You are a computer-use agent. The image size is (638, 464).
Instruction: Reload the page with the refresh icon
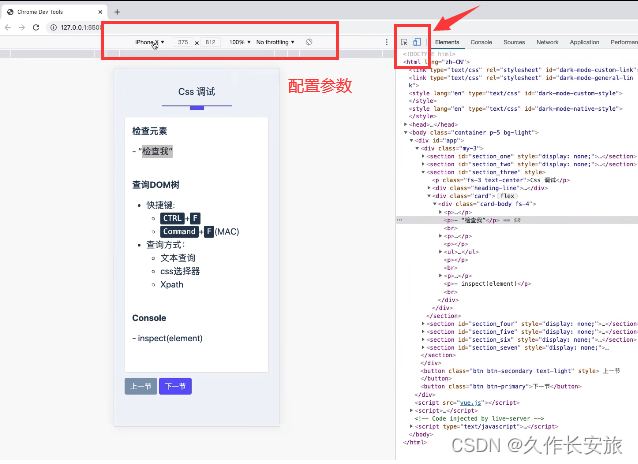(36, 27)
